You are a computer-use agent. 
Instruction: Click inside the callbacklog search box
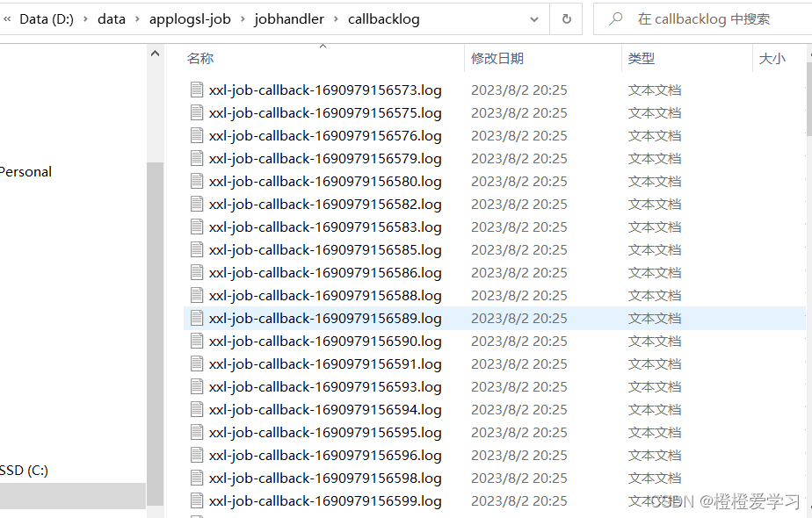712,18
